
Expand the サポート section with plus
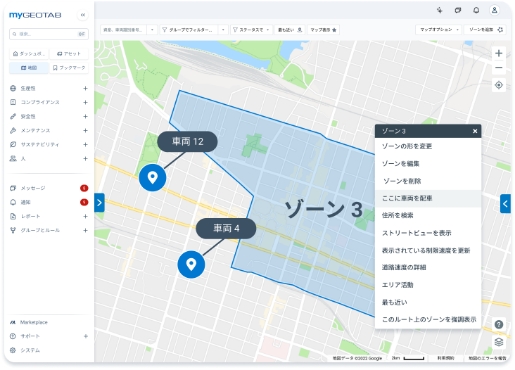pos(85,336)
